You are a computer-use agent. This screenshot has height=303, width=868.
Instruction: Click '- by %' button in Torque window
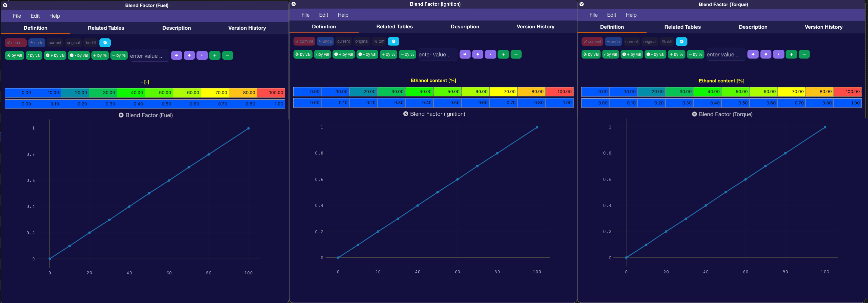[x=696, y=54]
